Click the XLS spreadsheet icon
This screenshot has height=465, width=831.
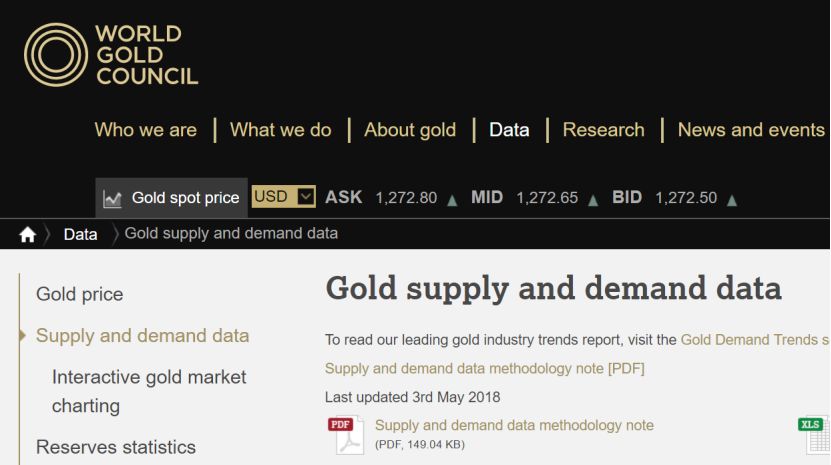coord(811,432)
